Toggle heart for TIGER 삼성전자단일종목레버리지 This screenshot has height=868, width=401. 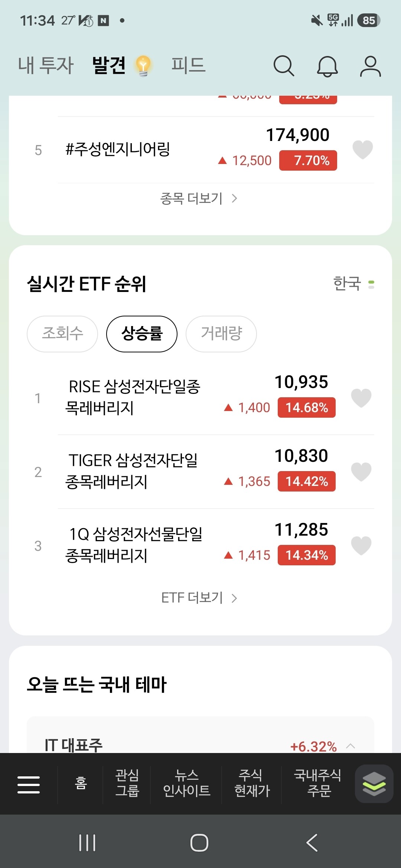click(x=361, y=472)
